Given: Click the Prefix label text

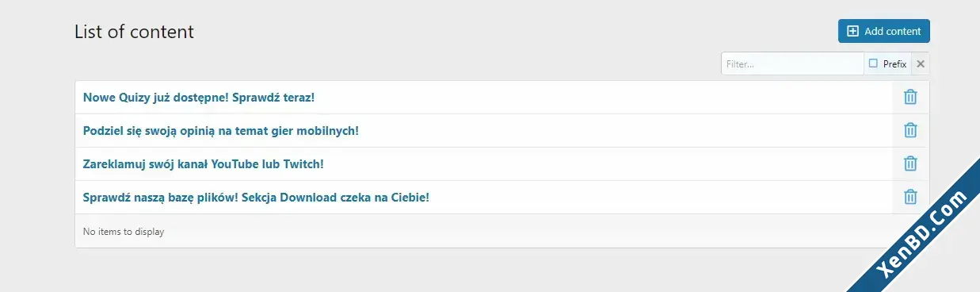Looking at the screenshot, I should [894, 64].
